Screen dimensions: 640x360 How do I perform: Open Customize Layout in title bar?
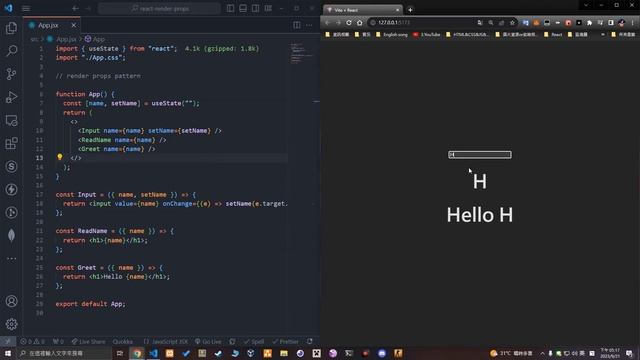(x=268, y=8)
